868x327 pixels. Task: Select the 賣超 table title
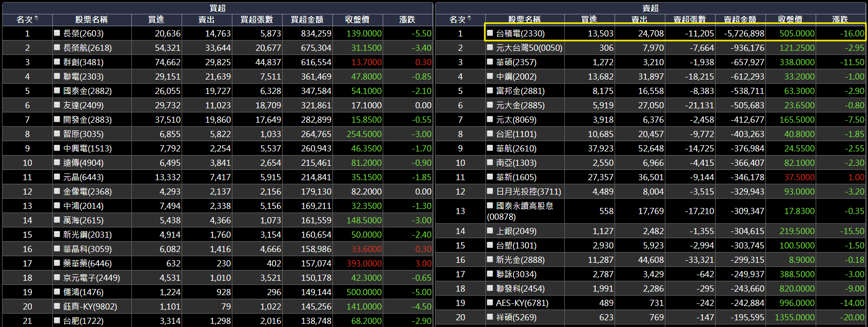[x=650, y=8]
